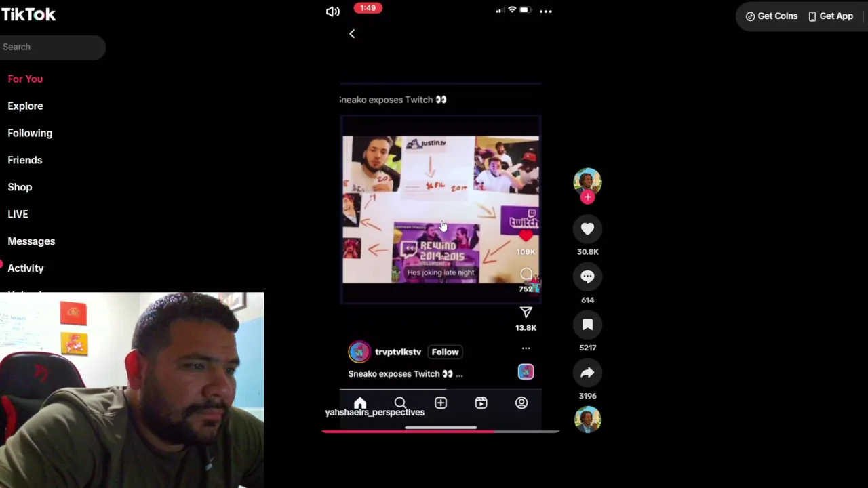Click the home icon in embedded nav bar

click(360, 403)
